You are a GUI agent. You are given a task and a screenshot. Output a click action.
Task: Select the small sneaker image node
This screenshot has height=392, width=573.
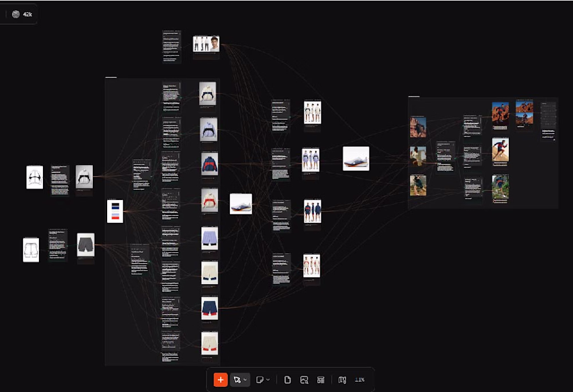pos(241,204)
